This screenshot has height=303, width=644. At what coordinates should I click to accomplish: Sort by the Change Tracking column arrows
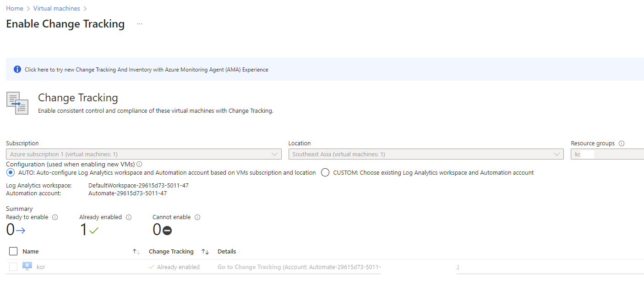[205, 251]
